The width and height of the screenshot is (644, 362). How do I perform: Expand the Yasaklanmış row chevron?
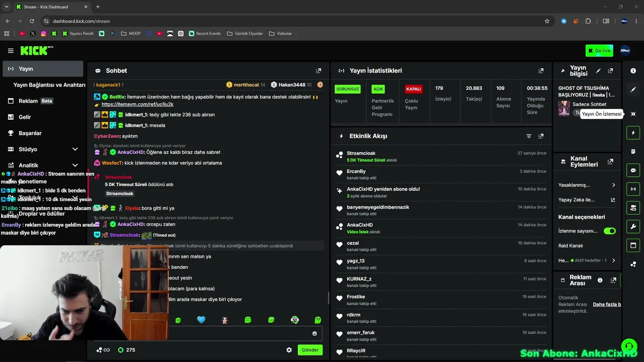click(x=613, y=185)
